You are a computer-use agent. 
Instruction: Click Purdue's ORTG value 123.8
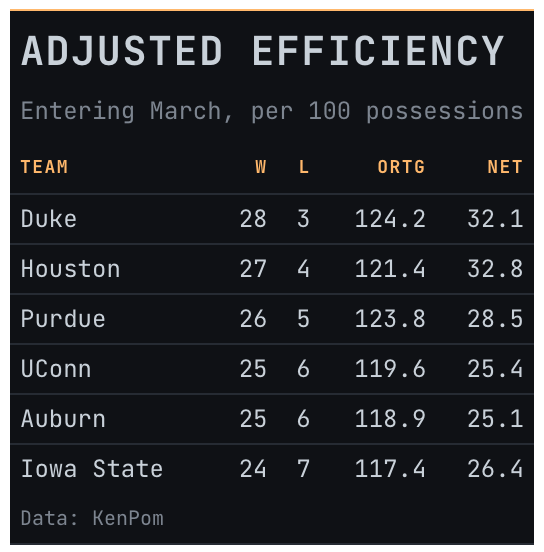pos(390,319)
